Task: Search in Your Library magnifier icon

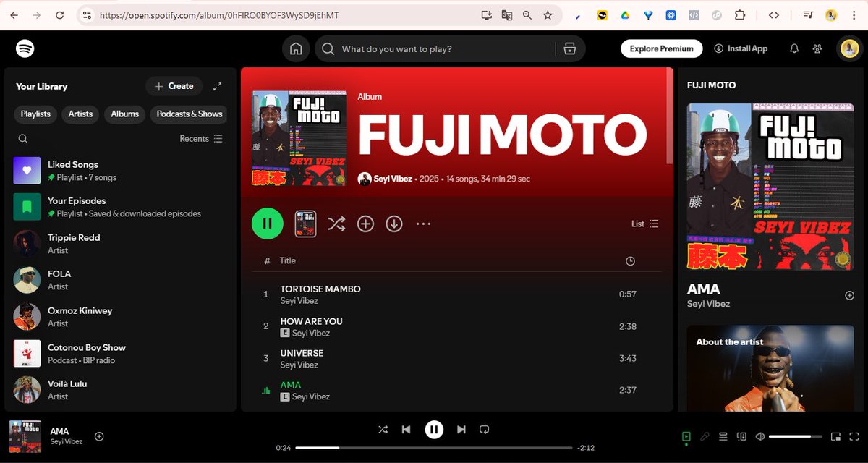Action: click(23, 139)
